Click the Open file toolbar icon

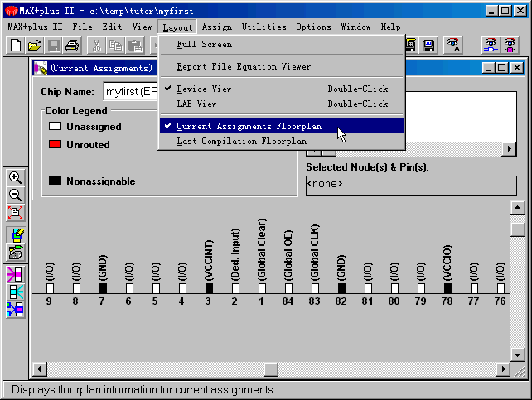point(35,46)
